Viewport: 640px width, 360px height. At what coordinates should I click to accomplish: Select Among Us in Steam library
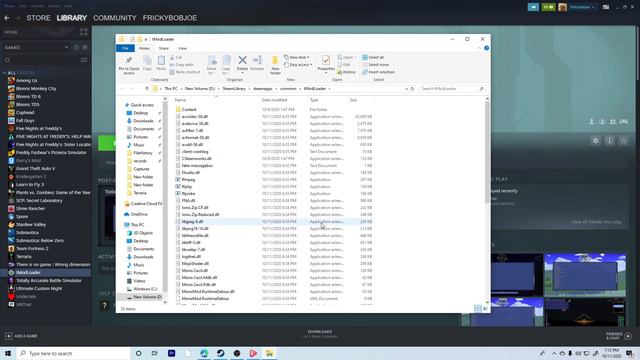27,80
